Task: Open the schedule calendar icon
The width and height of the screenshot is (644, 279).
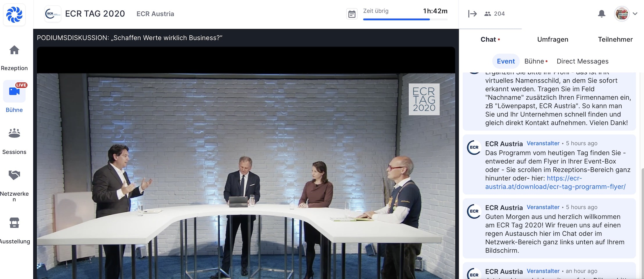Action: point(352,14)
